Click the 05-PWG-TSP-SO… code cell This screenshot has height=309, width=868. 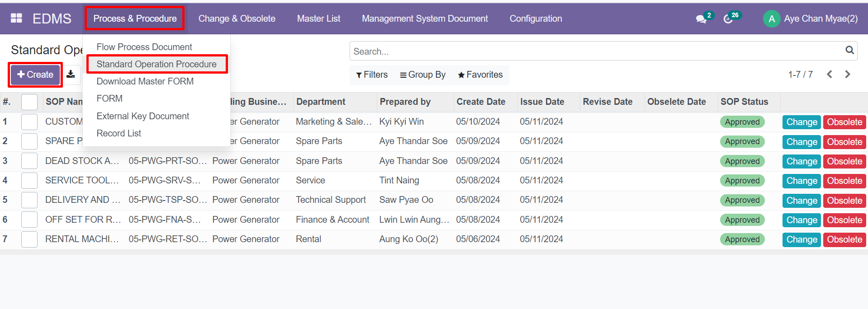168,200
